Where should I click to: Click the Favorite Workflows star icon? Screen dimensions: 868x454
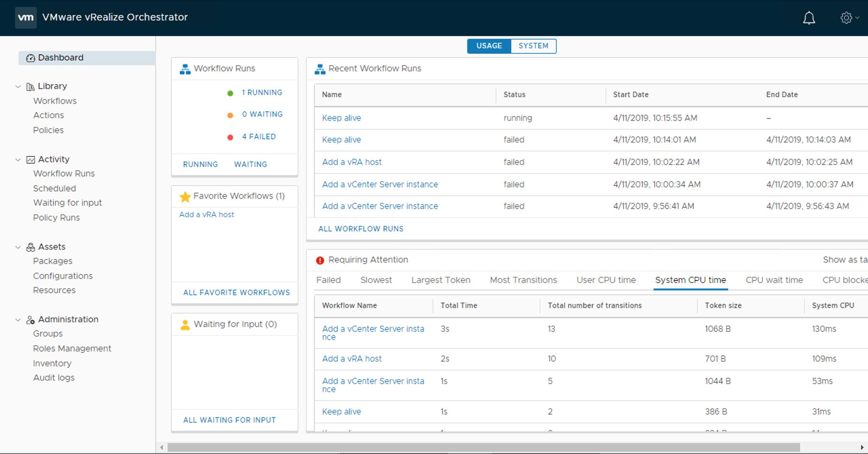185,196
